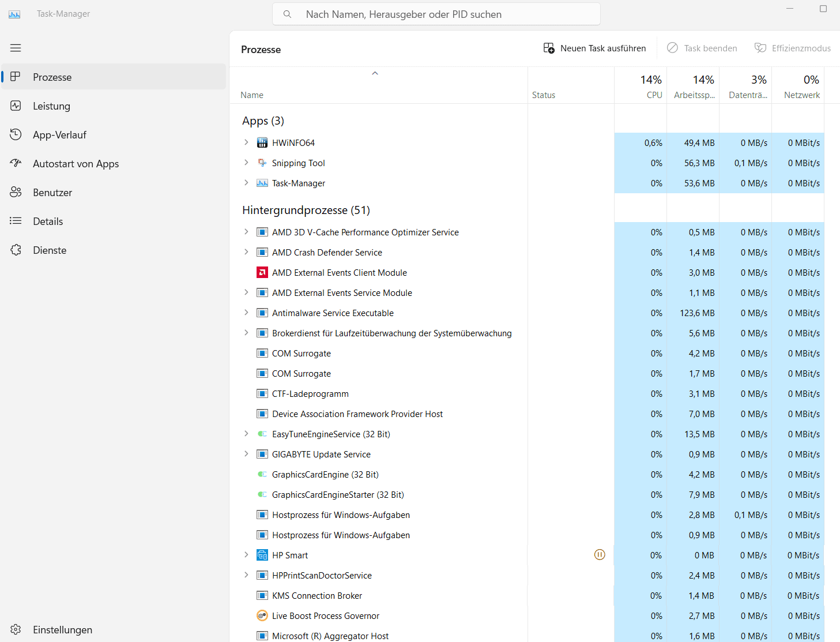This screenshot has height=642, width=840.
Task: Open the hamburger navigation menu
Action: pyautogui.click(x=16, y=48)
